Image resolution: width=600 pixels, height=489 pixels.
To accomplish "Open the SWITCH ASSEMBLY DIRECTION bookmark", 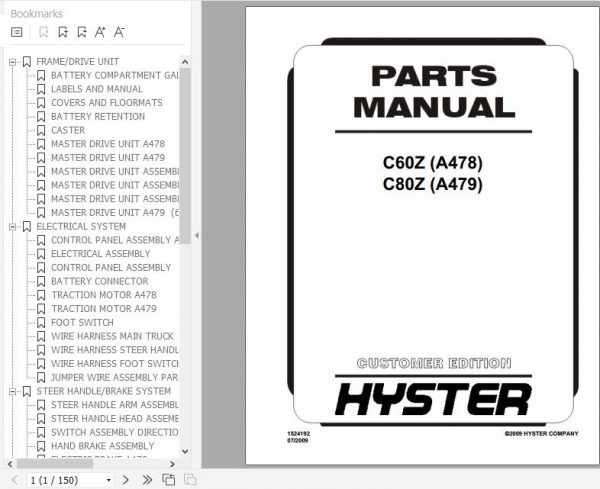I will (x=115, y=433).
